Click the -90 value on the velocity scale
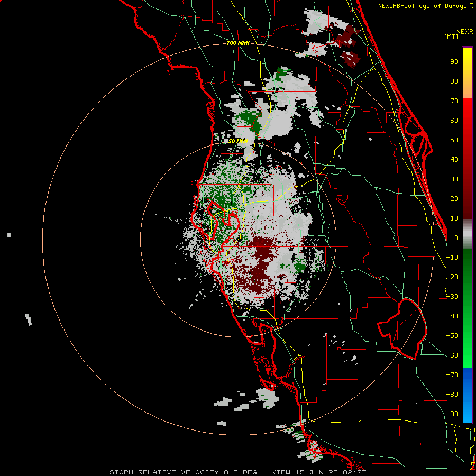 pyautogui.click(x=452, y=414)
